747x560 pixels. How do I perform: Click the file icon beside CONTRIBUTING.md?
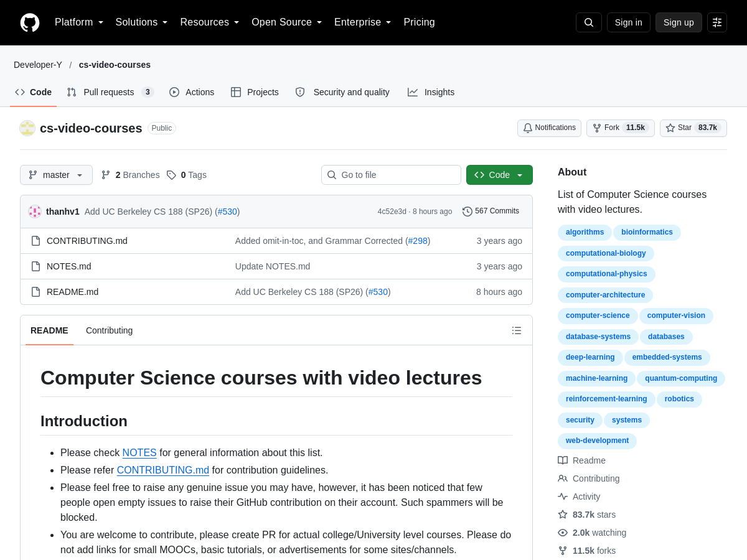click(x=35, y=241)
